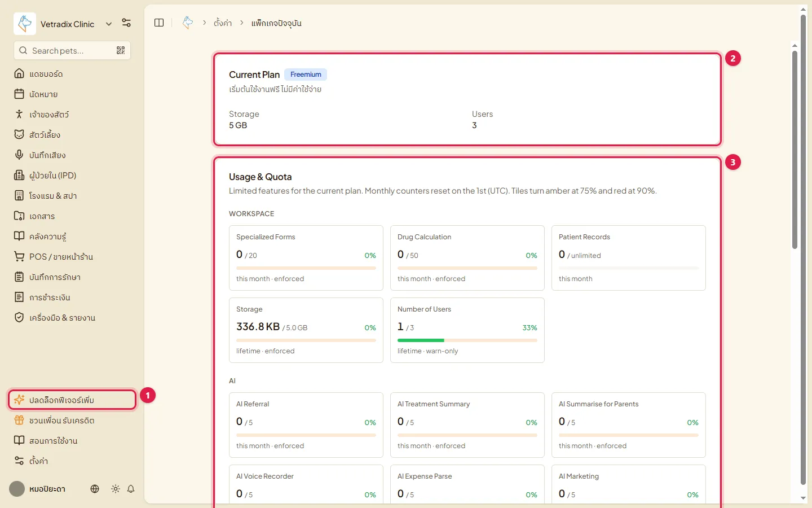This screenshot has width=812, height=508.
Task: Select ชวนเพื่อน รับเครดิต menu item
Action: click(73, 420)
